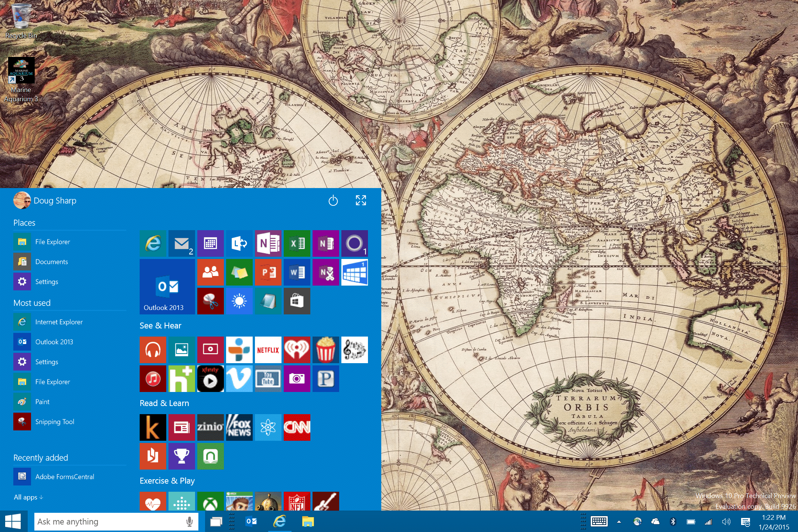The height and width of the screenshot is (532, 798).
Task: Open the zinio tile
Action: coord(211,427)
